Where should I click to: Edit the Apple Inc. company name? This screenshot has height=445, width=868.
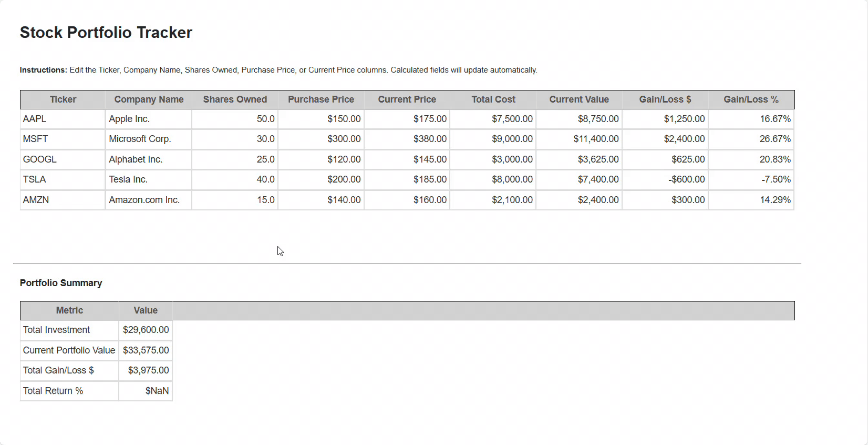pos(149,119)
